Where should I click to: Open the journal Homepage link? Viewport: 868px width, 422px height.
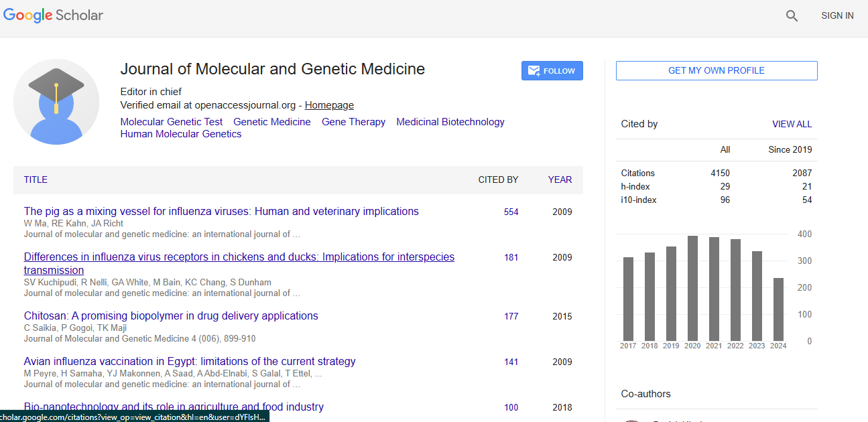click(x=329, y=105)
